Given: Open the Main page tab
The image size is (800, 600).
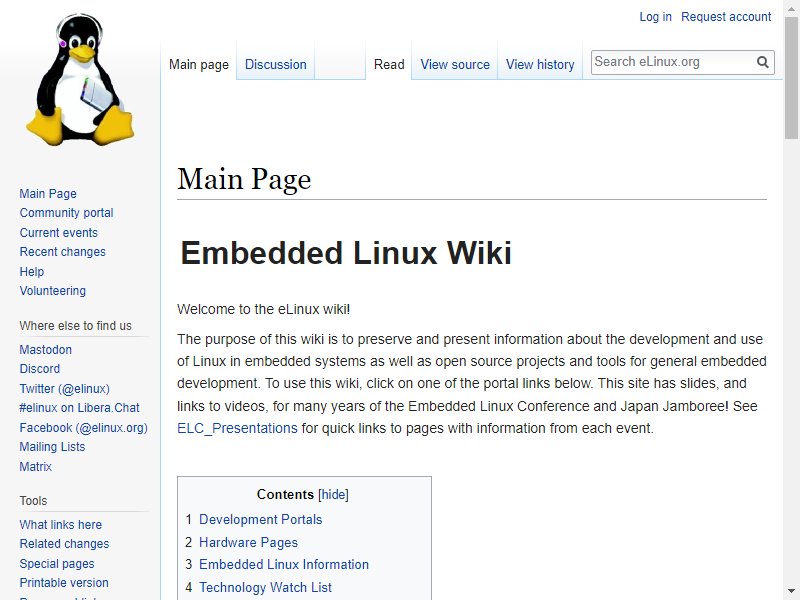Looking at the screenshot, I should coord(199,65).
